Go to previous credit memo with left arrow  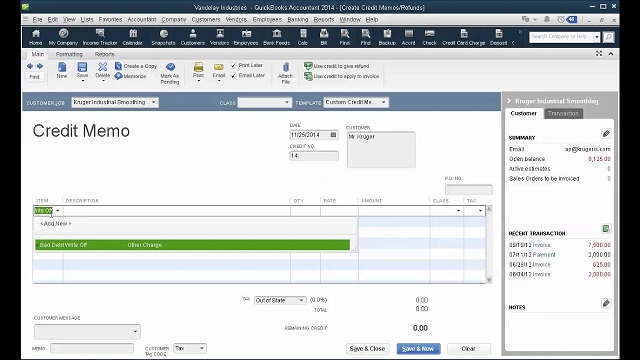point(30,66)
